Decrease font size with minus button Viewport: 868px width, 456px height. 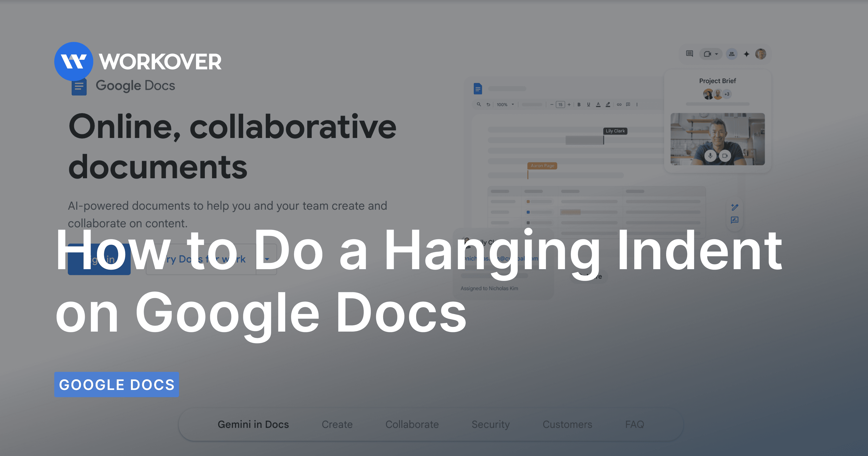(552, 104)
